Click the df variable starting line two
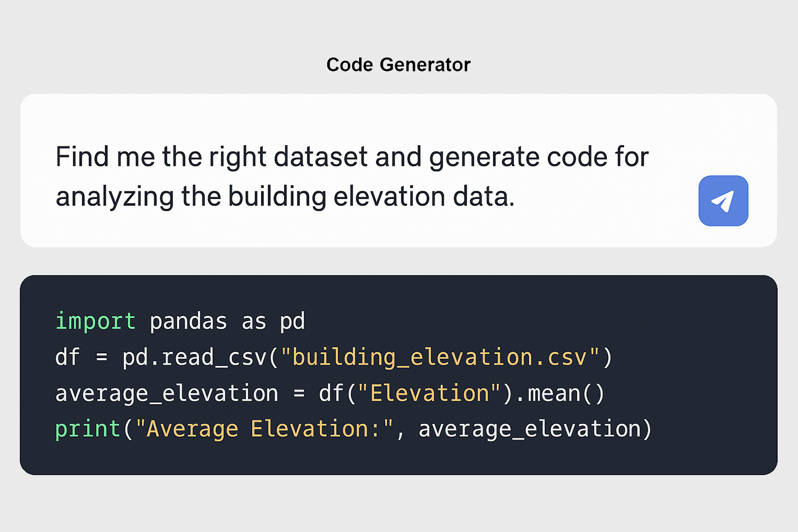 [67, 358]
